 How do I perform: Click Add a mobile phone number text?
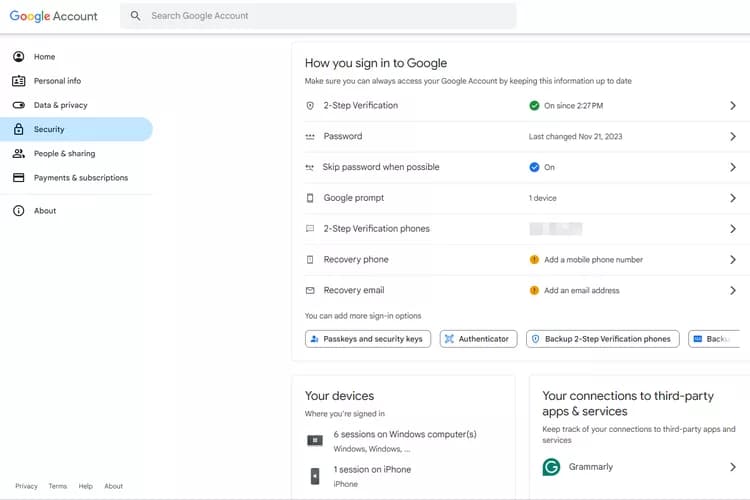click(x=594, y=260)
